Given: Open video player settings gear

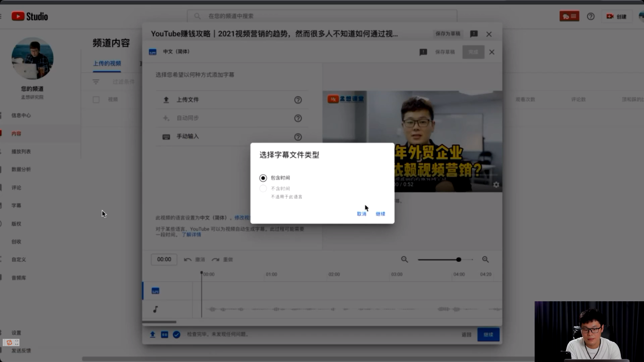Looking at the screenshot, I should pos(496,185).
